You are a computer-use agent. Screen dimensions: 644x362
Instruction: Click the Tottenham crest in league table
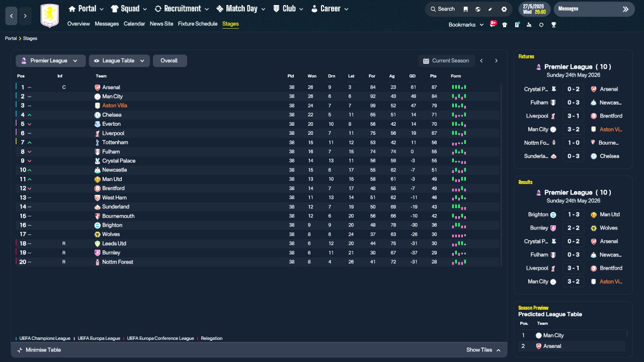98,142
